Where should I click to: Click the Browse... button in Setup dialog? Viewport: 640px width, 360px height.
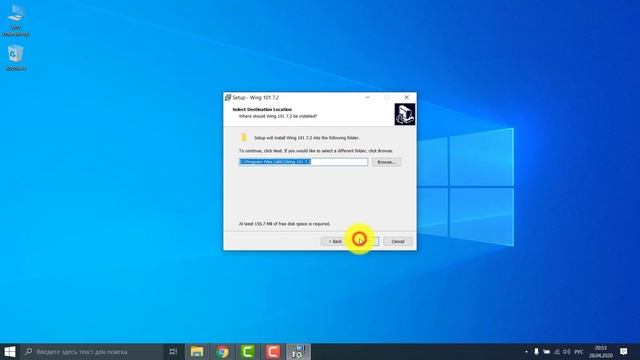coord(386,162)
